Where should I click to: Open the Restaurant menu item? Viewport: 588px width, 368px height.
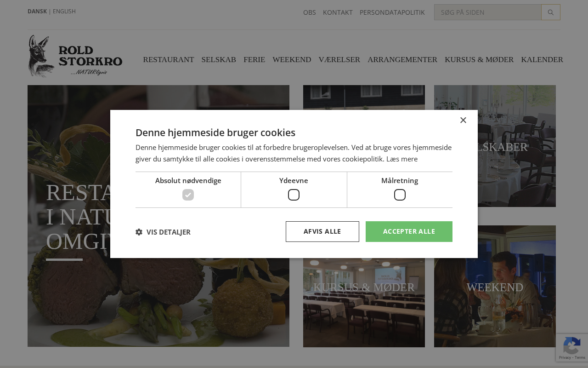tap(168, 59)
